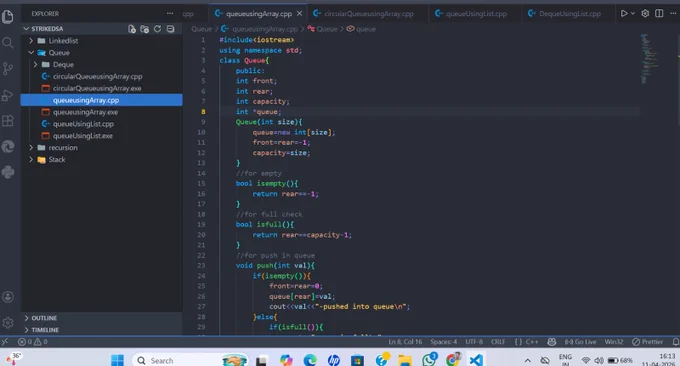The image size is (680, 366).
Task: Split the editor to the right
Action: coord(659,13)
